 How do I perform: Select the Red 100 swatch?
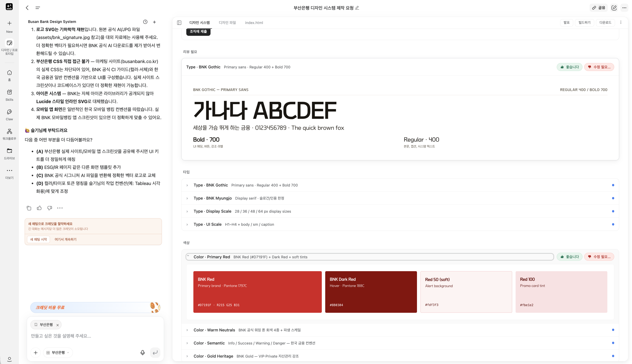[x=561, y=292]
